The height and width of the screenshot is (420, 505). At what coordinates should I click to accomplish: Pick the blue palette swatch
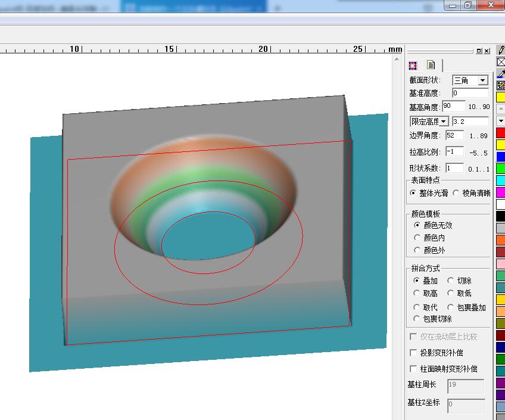click(501, 157)
